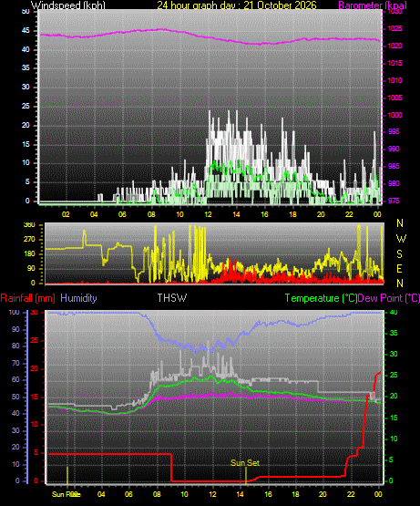Click the 100 humidity scale value
This screenshot has width=420, height=506.
14,313
